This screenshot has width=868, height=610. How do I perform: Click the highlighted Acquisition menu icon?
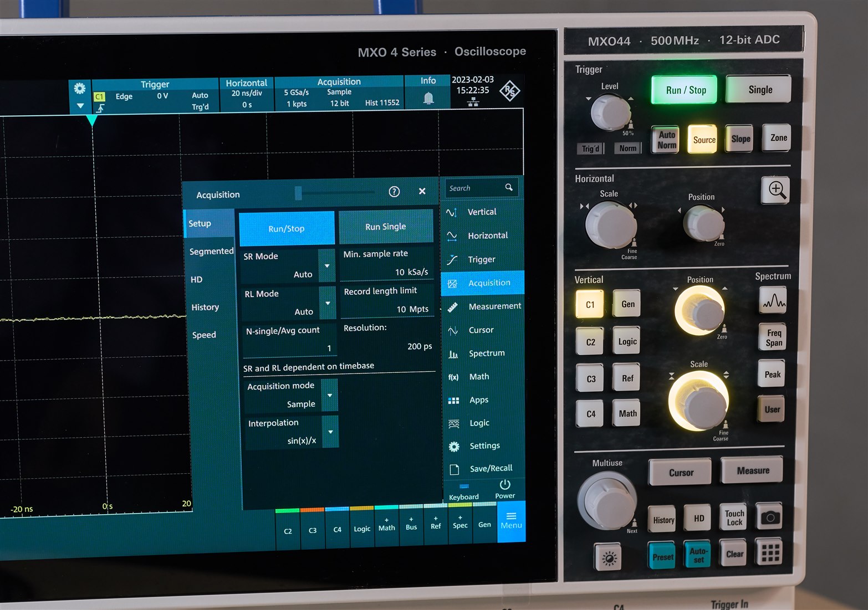[452, 284]
